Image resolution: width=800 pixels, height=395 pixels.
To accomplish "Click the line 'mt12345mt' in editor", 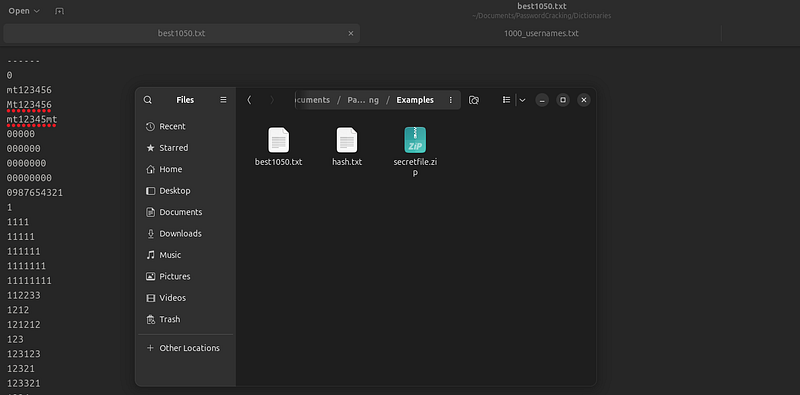I will (x=32, y=119).
